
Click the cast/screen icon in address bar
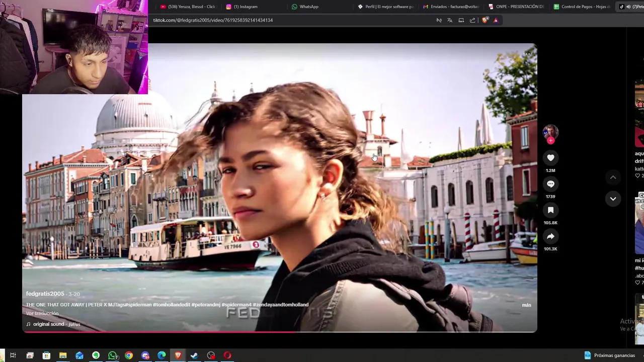[x=461, y=20]
